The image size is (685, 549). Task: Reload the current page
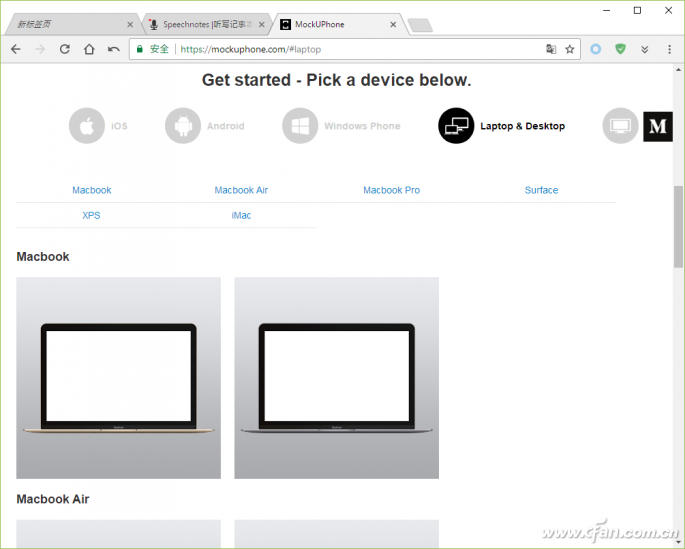65,49
